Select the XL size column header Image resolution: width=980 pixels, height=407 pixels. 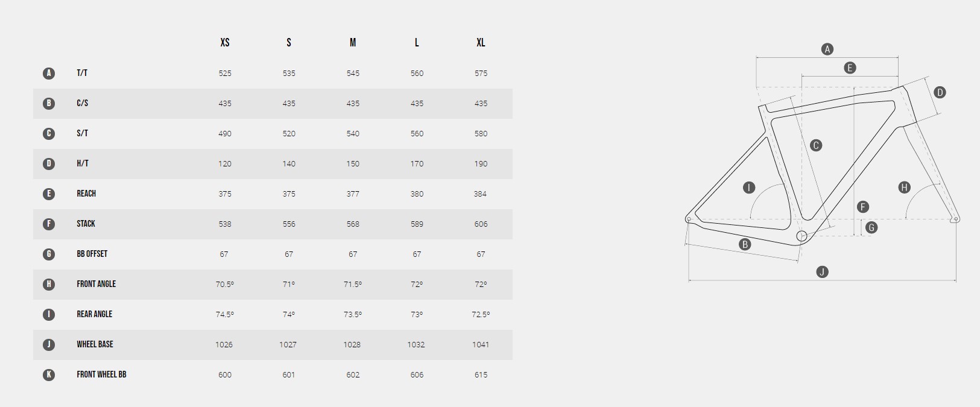tap(481, 43)
